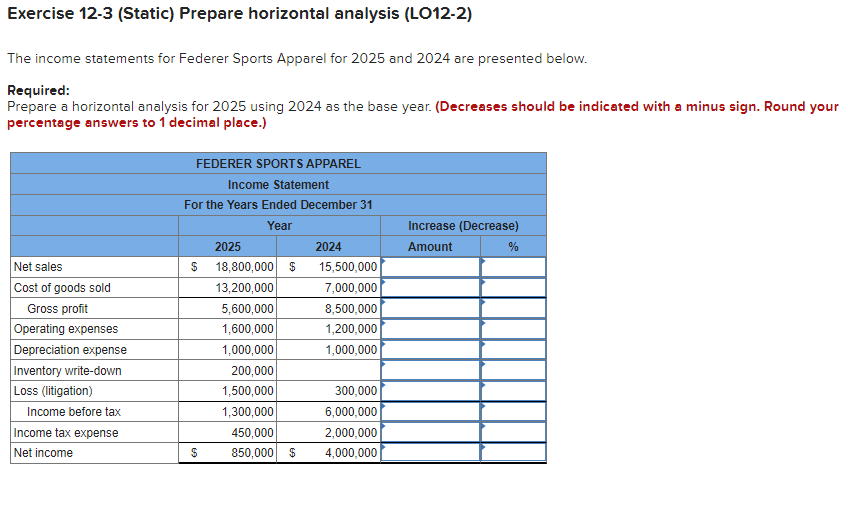Click the Gross profit % input field
This screenshot has height=508, width=848.
(513, 308)
